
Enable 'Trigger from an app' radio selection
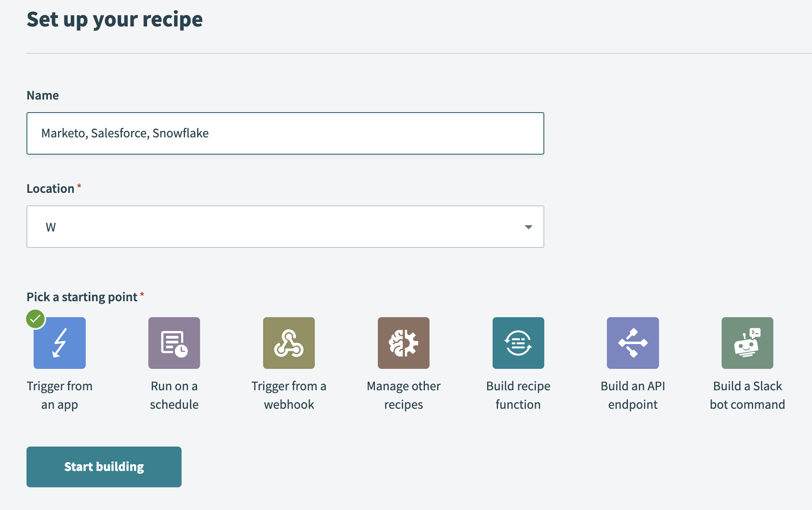pos(60,343)
